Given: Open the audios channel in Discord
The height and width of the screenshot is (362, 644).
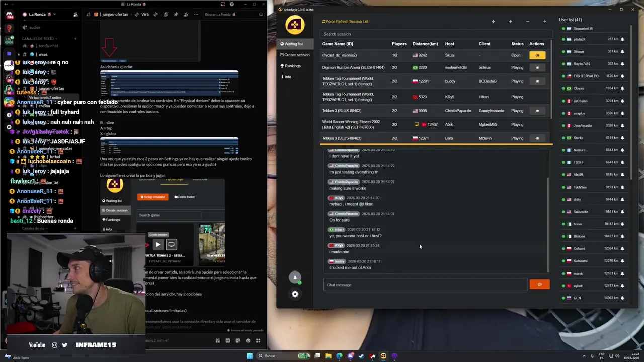Looking at the screenshot, I should (x=35, y=27).
